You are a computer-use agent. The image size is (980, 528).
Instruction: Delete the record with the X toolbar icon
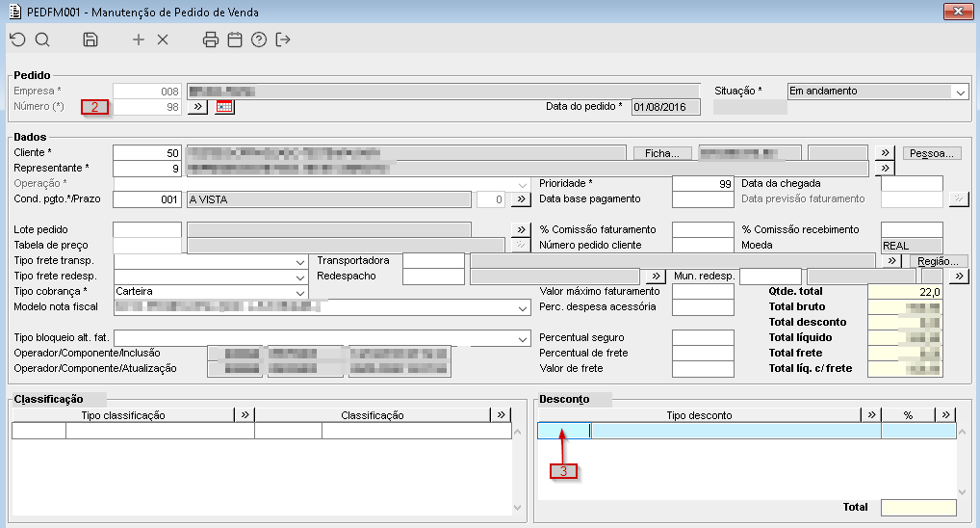tap(163, 40)
